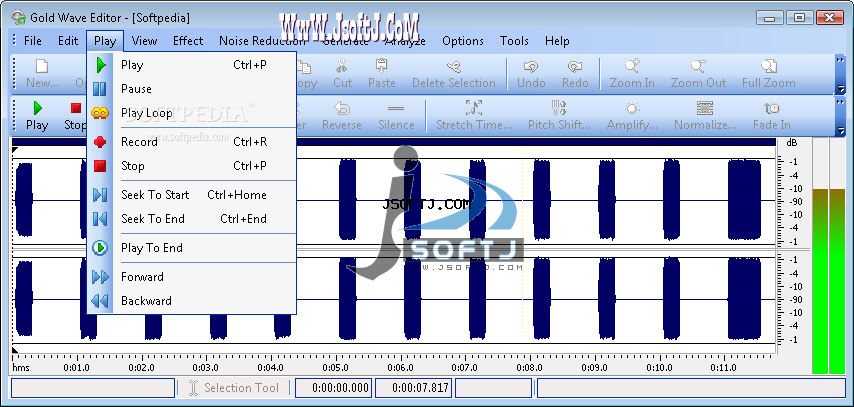Open the File menu
Viewport: 854px width, 407px height.
33,41
